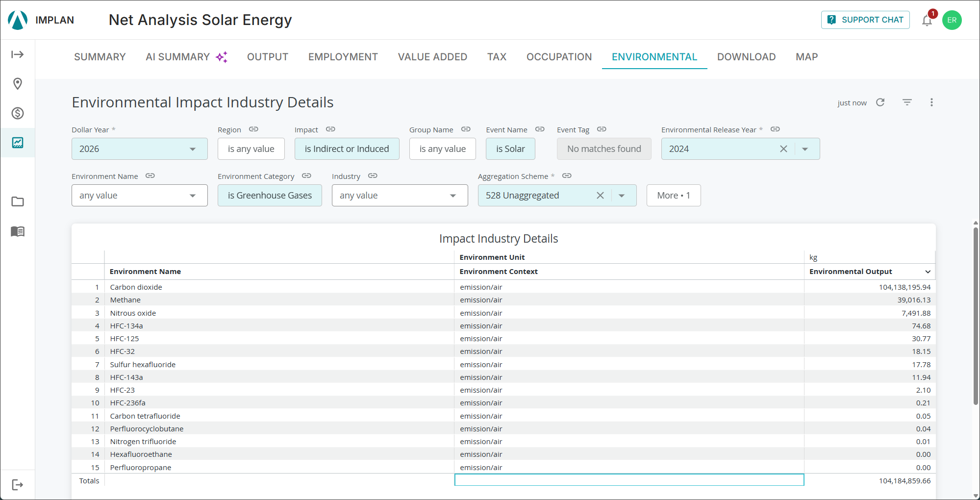Image resolution: width=980 pixels, height=500 pixels.
Task: Switch to the DOWNLOAD tab
Action: [x=746, y=57]
